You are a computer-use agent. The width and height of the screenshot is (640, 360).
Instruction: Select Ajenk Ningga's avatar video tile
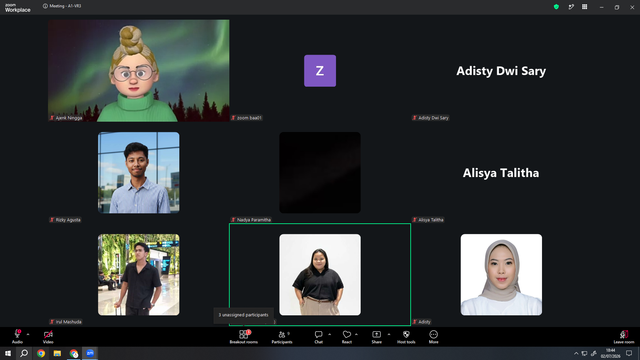138,71
